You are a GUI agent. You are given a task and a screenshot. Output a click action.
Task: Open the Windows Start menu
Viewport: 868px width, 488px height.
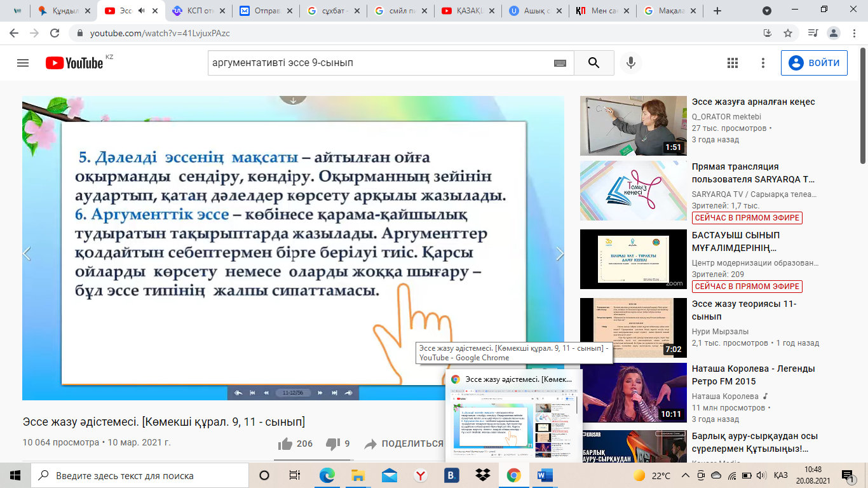pos(15,475)
